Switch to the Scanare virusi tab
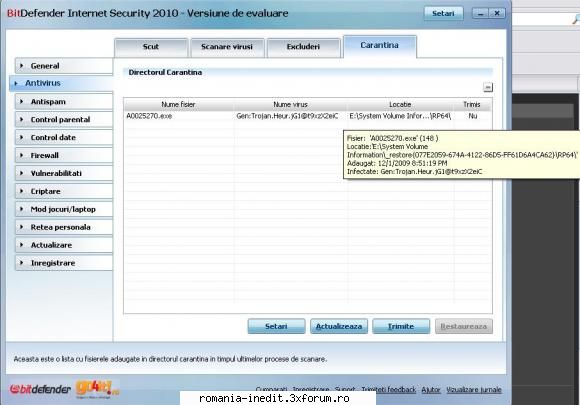 (x=227, y=47)
